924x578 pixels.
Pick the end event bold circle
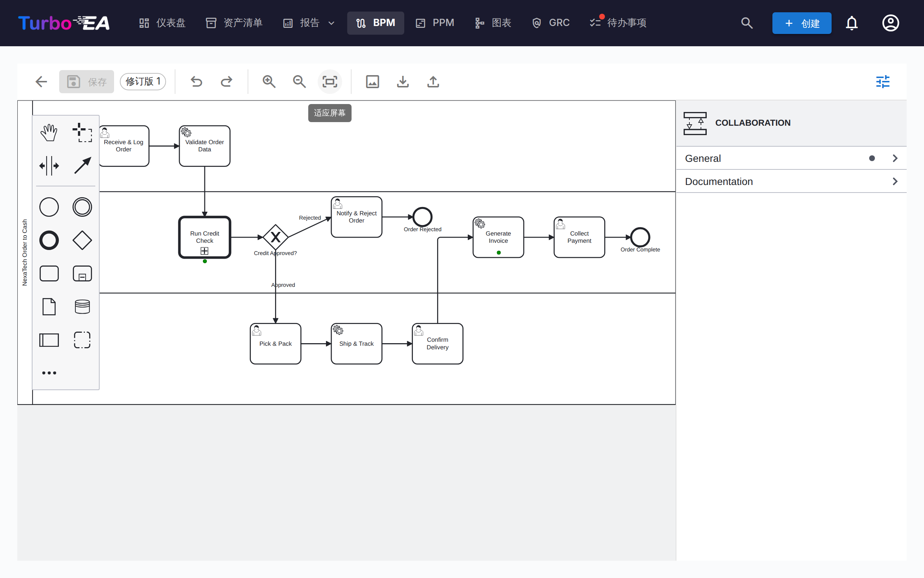(x=49, y=241)
